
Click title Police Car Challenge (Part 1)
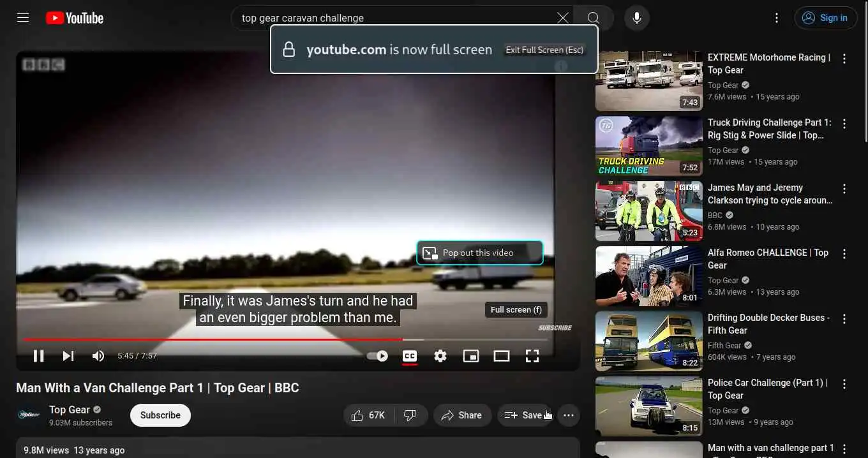pyautogui.click(x=768, y=389)
